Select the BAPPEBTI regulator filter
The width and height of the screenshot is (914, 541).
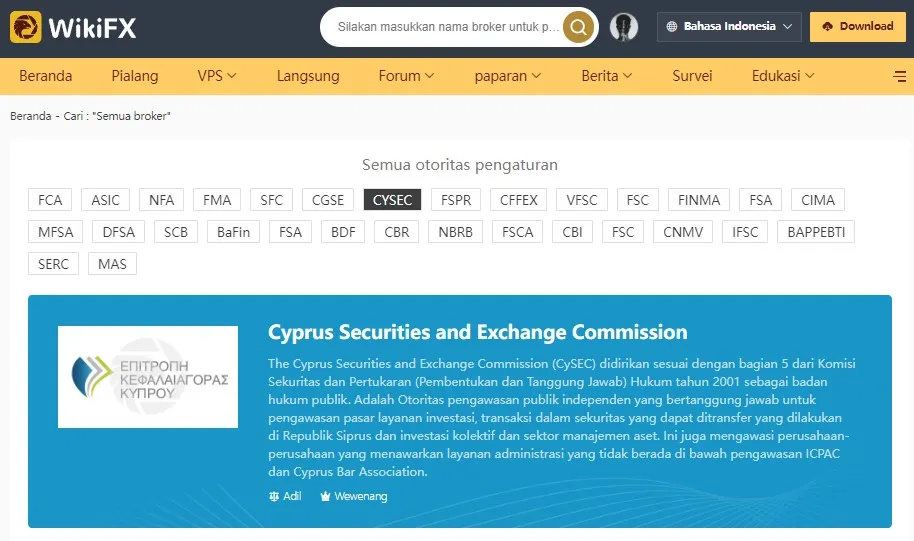click(816, 232)
